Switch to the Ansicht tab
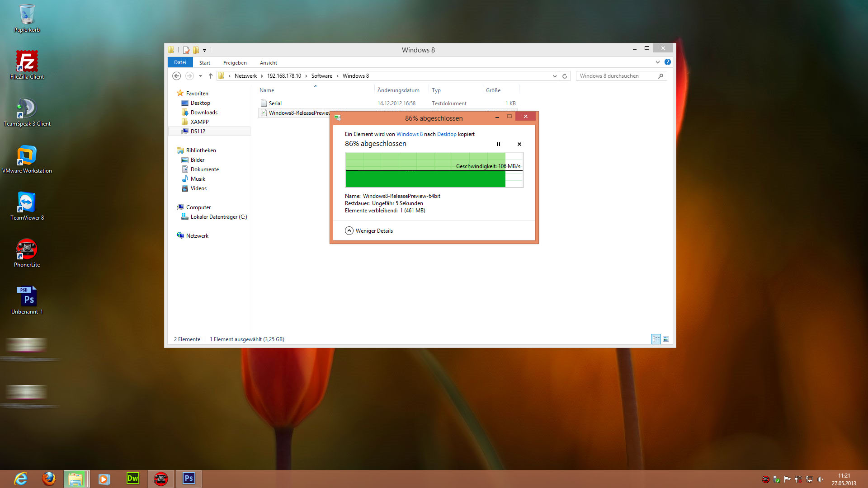 click(x=268, y=63)
